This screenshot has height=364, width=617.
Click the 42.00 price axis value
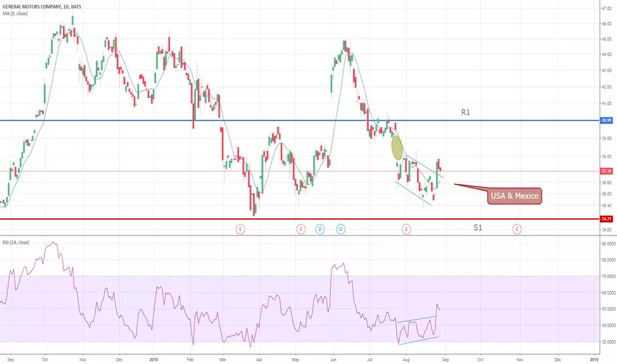606,87
